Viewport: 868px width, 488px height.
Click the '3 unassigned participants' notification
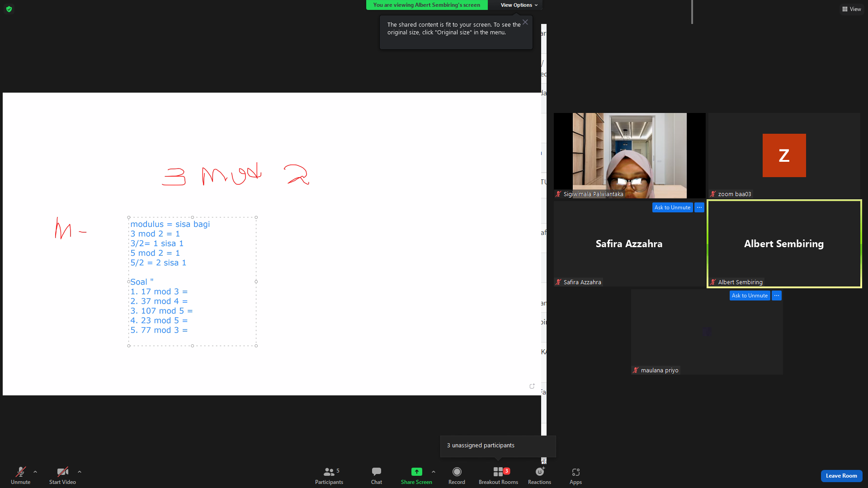point(498,446)
